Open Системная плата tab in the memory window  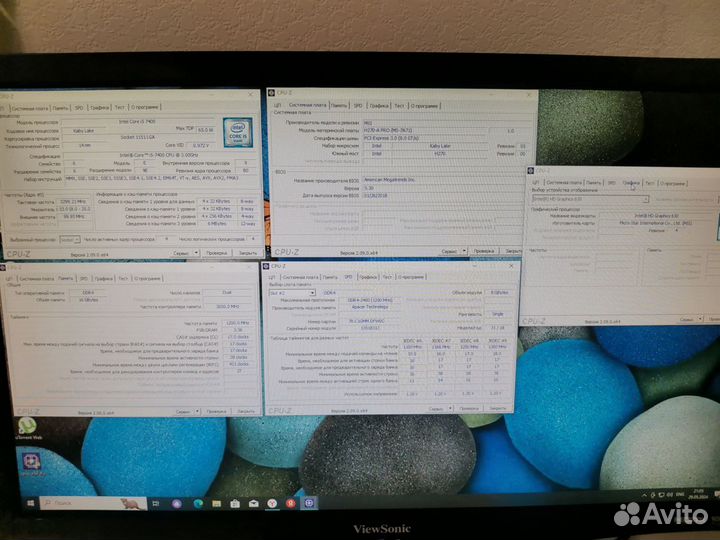(x=37, y=279)
